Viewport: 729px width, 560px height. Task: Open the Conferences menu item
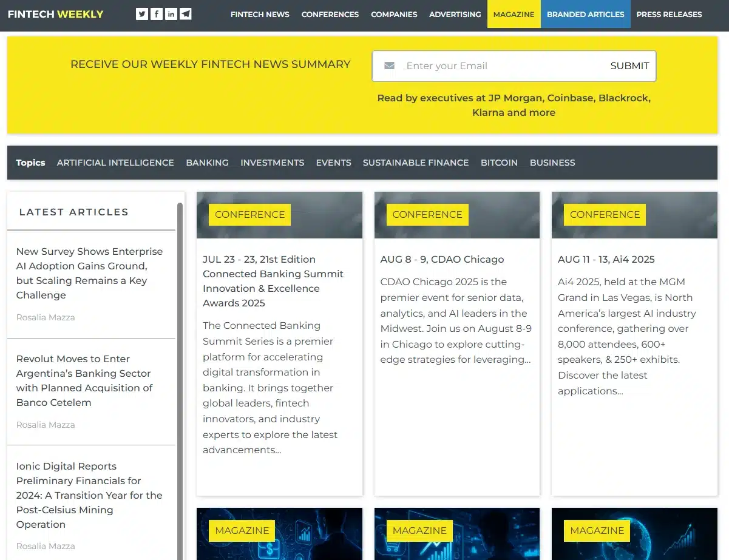(x=330, y=14)
